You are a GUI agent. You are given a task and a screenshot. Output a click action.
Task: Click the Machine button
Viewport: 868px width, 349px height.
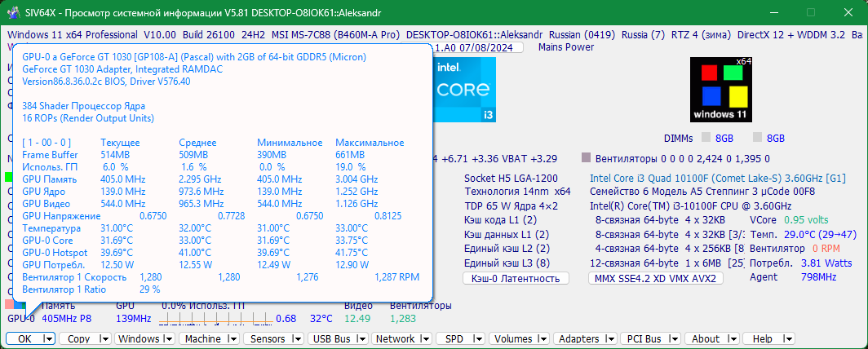(x=203, y=338)
